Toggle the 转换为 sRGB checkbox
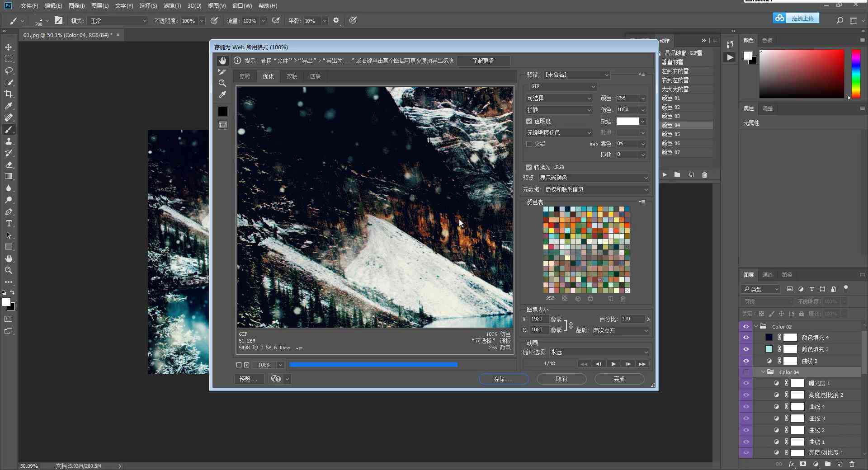The image size is (868, 470). (x=528, y=167)
